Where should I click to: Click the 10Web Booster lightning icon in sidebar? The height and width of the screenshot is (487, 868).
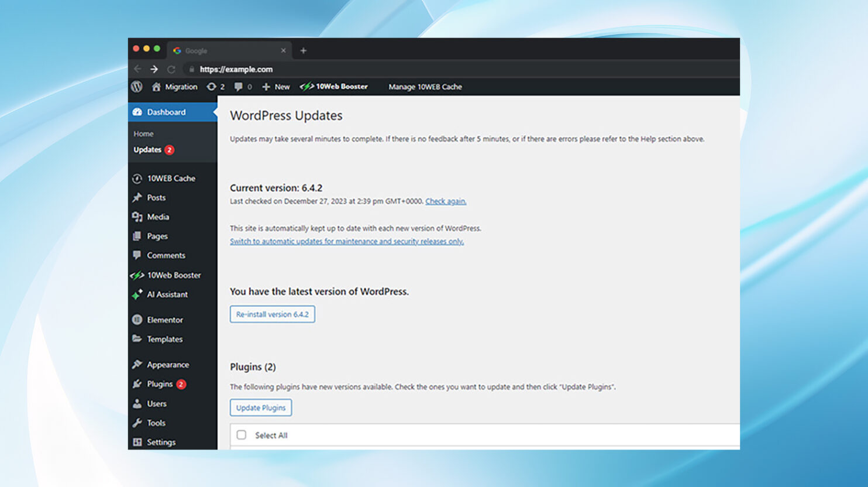point(137,275)
